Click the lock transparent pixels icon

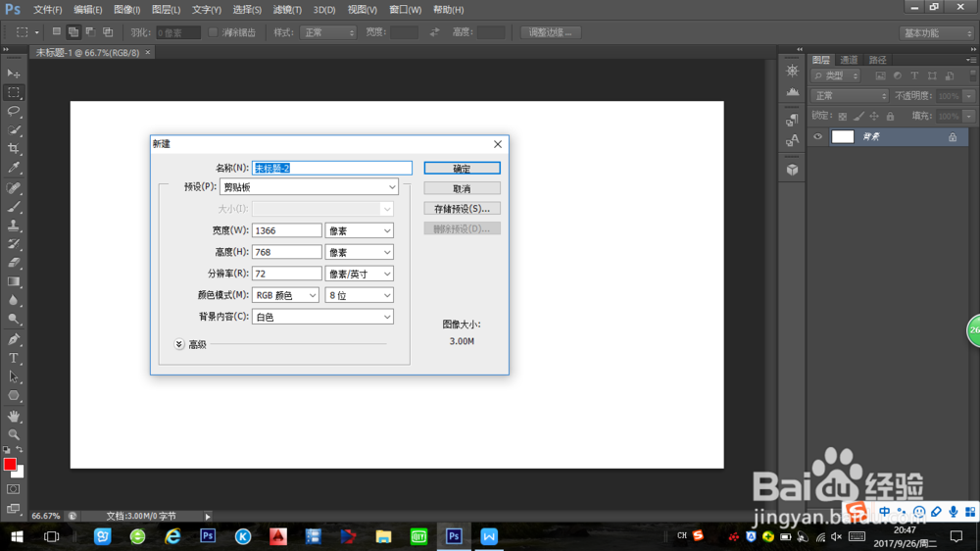pyautogui.click(x=843, y=116)
